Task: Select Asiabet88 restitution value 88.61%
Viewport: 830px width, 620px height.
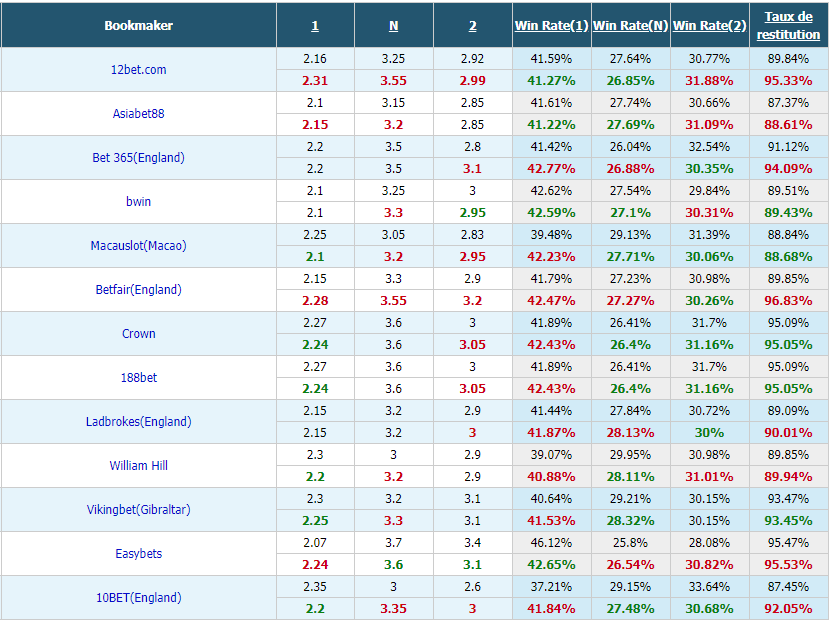Action: point(788,124)
